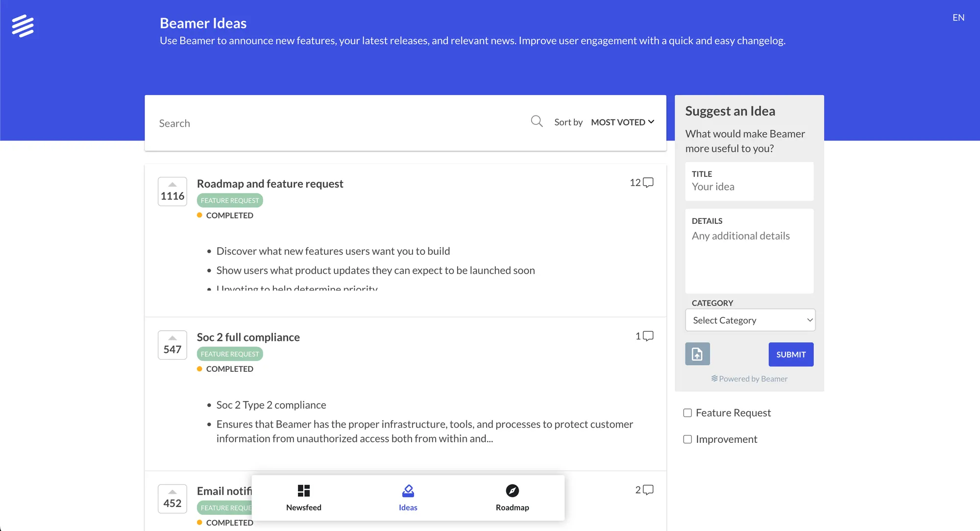Open comments on Soc 2 full compliance
980x531 pixels.
(x=644, y=336)
